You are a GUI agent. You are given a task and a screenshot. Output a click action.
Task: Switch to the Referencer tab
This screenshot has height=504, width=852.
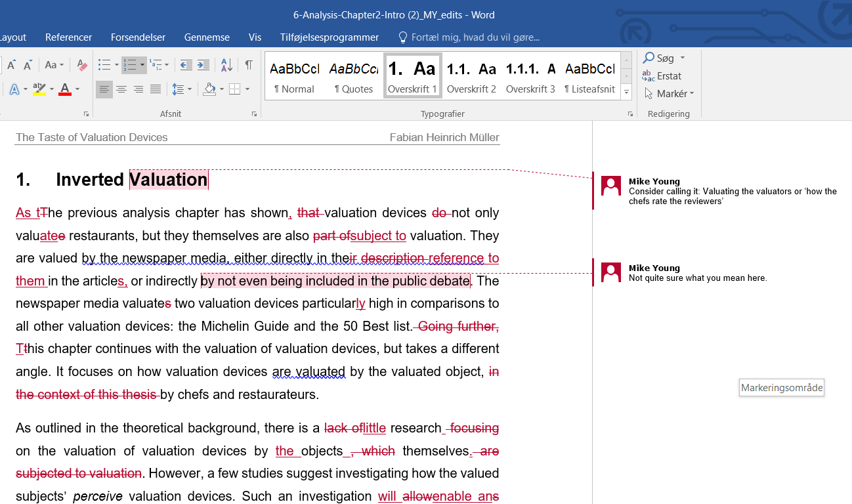pyautogui.click(x=68, y=37)
